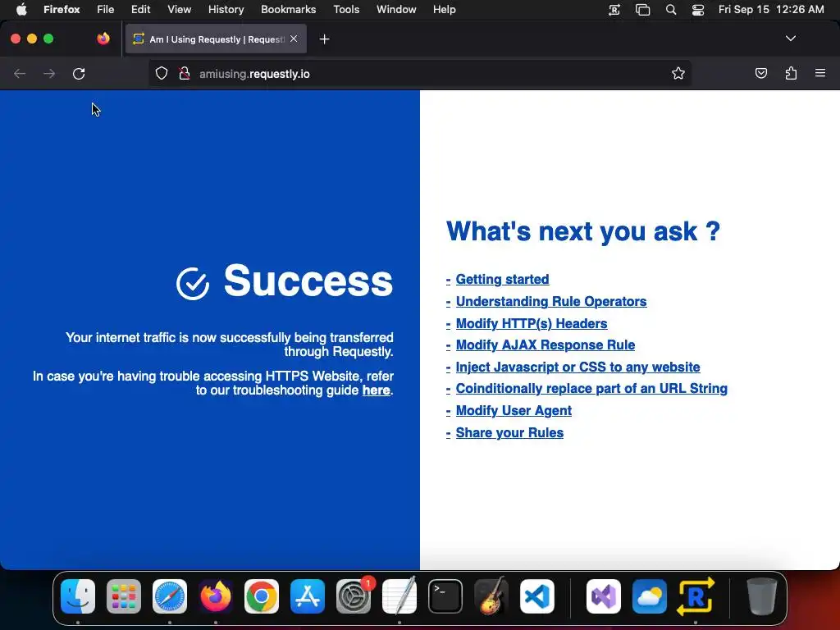Open Launchpad from the Dock
The width and height of the screenshot is (840, 630).
[124, 596]
